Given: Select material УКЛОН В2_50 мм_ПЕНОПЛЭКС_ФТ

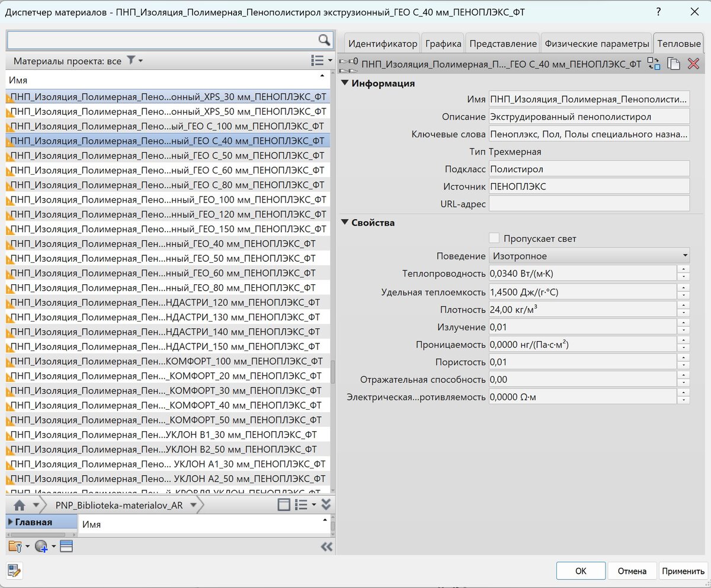Looking at the screenshot, I should [x=168, y=449].
